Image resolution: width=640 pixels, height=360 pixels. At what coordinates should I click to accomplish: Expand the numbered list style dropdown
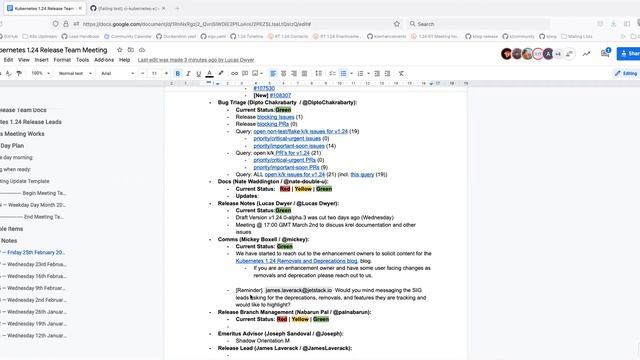pos(368,73)
